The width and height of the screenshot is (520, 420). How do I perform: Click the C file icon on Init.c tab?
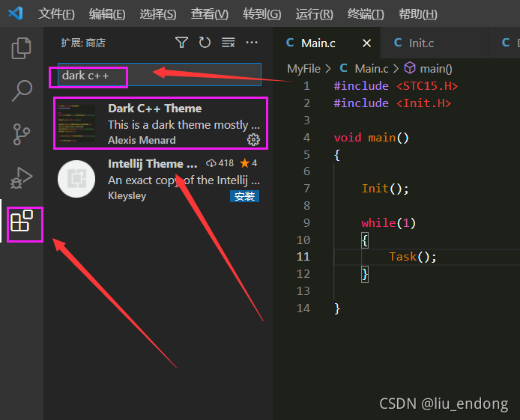coord(398,43)
